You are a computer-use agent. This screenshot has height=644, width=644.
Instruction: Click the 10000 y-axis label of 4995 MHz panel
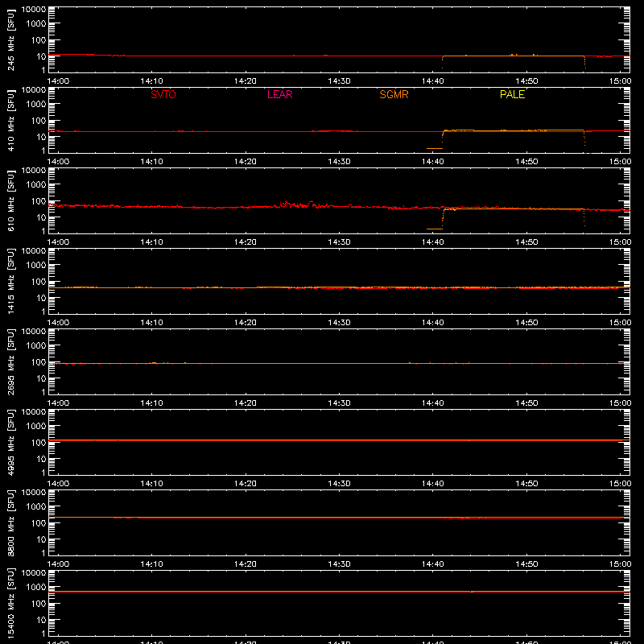(34, 412)
